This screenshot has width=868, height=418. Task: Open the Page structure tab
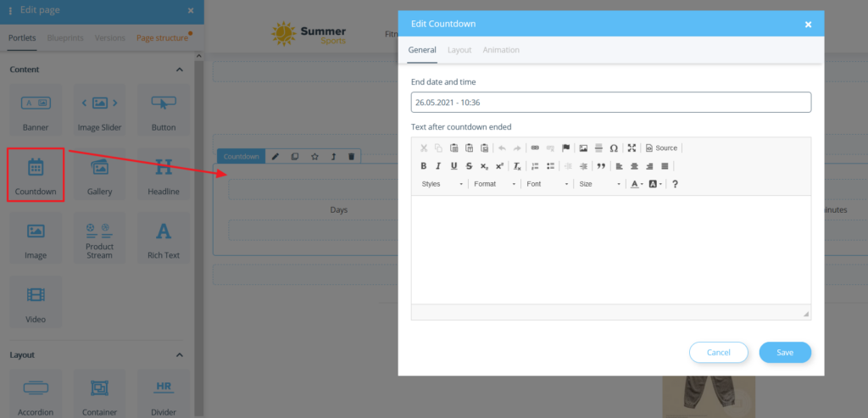click(x=162, y=38)
